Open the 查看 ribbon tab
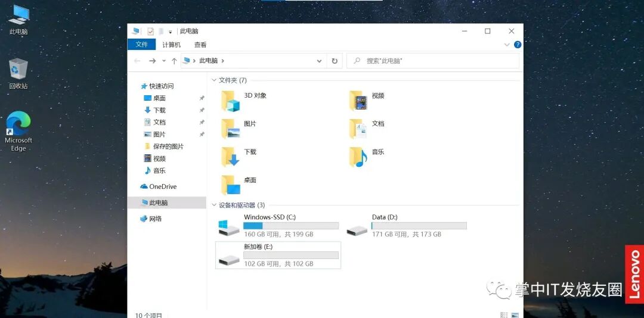The height and width of the screenshot is (318, 644). 200,45
